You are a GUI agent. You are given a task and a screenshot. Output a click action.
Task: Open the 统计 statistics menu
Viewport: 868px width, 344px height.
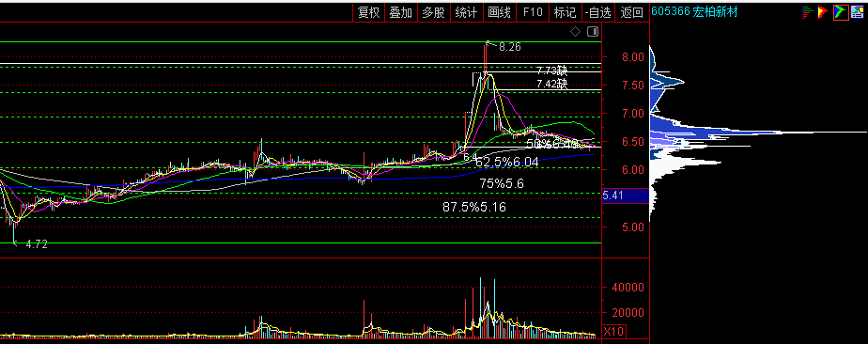tap(466, 13)
